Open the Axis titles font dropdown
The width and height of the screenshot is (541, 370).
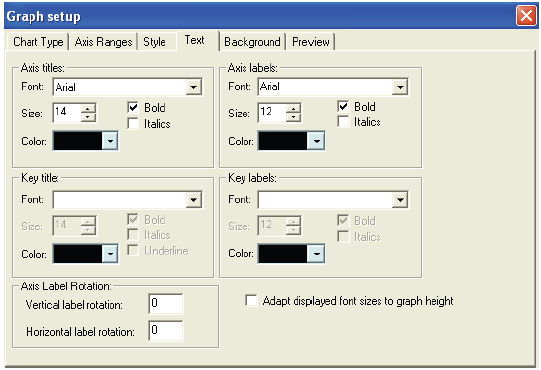click(194, 87)
